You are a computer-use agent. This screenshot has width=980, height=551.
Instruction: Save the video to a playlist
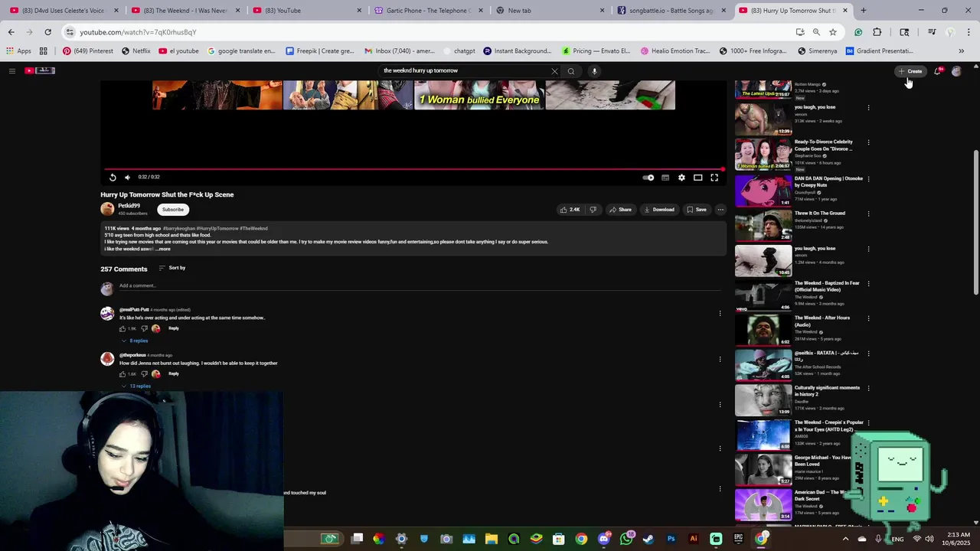[x=697, y=210]
